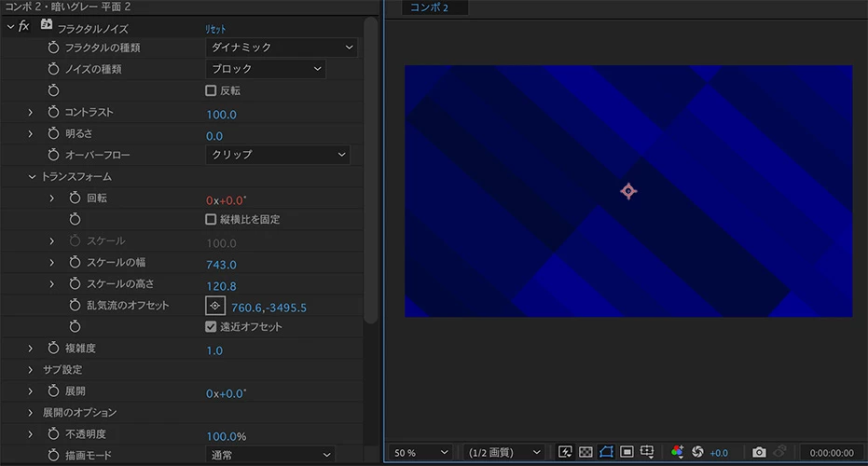Viewport: 868px width, 466px height.
Task: Toggle the fx effect switch for フラクタルノイズ
Action: click(x=24, y=26)
